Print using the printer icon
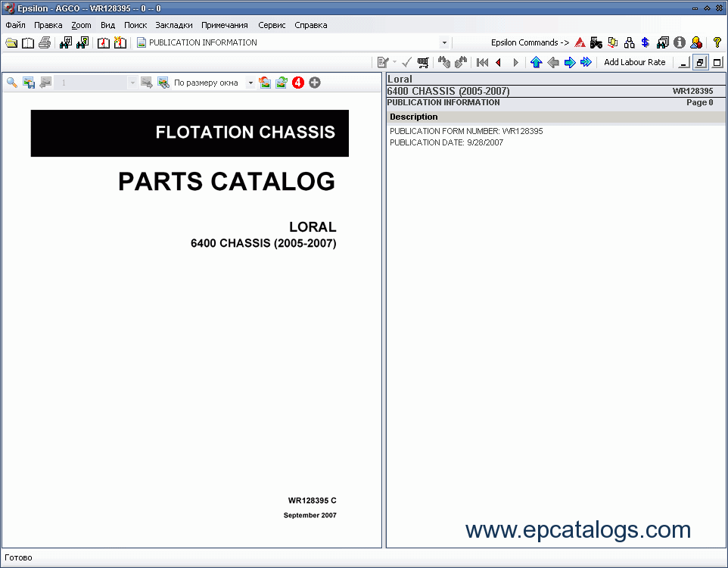This screenshot has width=728, height=568. click(45, 42)
